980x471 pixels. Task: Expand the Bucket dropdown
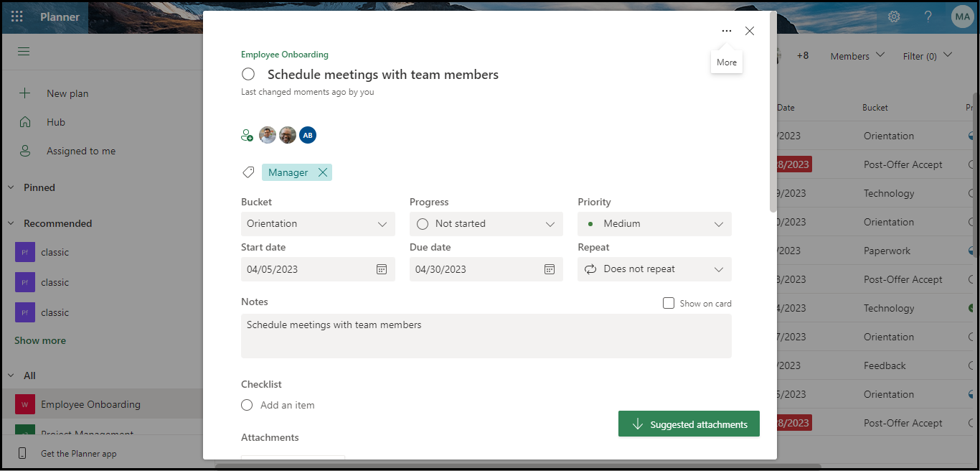coord(318,224)
